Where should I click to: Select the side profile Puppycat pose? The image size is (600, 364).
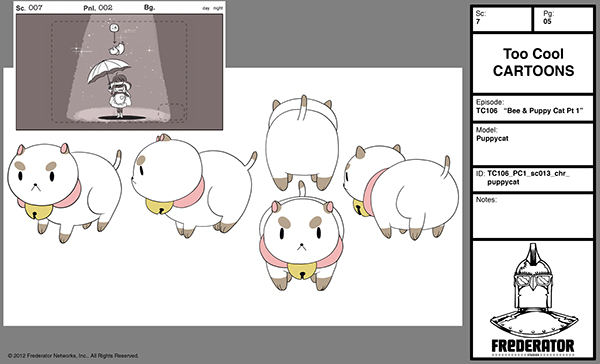pos(194,186)
